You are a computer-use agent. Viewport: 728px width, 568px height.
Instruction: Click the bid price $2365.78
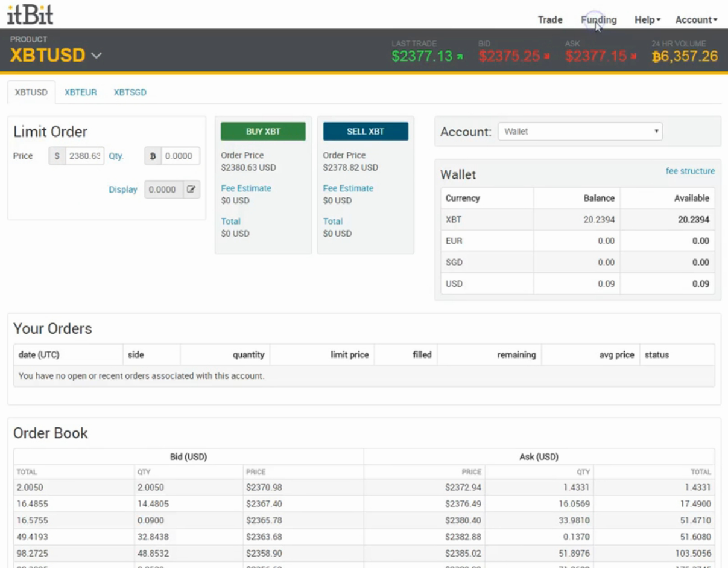(x=264, y=520)
